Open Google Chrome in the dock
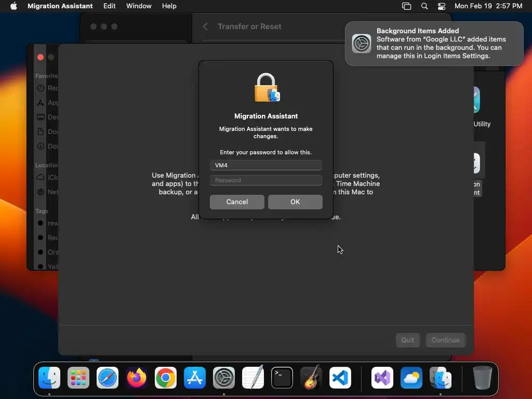Screen dimensions: 532x399 pos(166,378)
